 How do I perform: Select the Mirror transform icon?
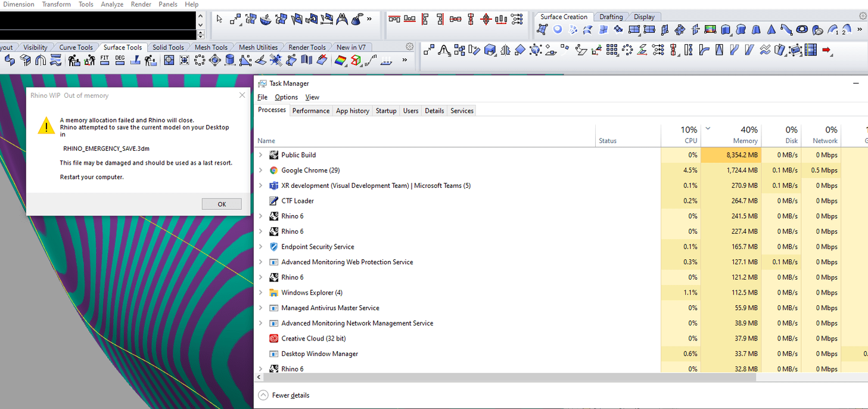505,51
